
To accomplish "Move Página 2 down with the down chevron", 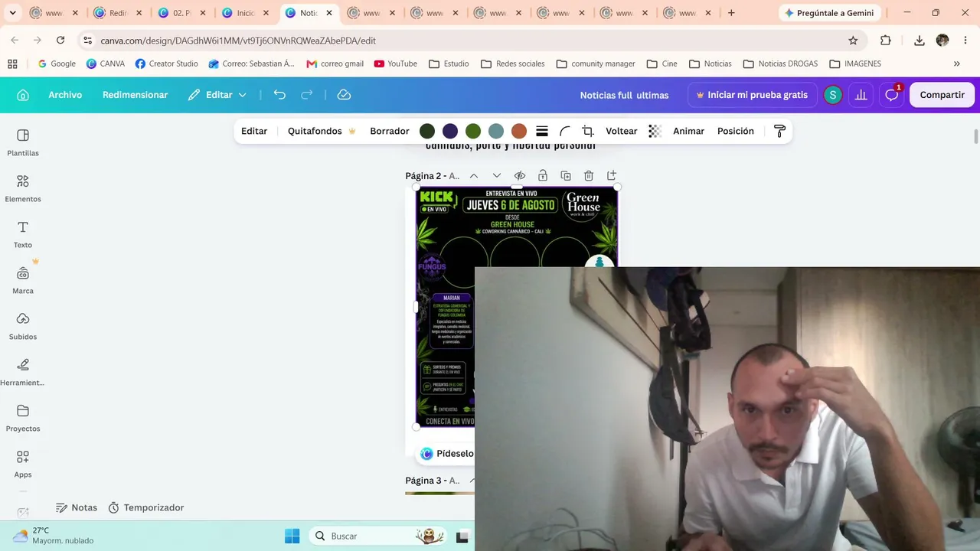I will coord(497,176).
